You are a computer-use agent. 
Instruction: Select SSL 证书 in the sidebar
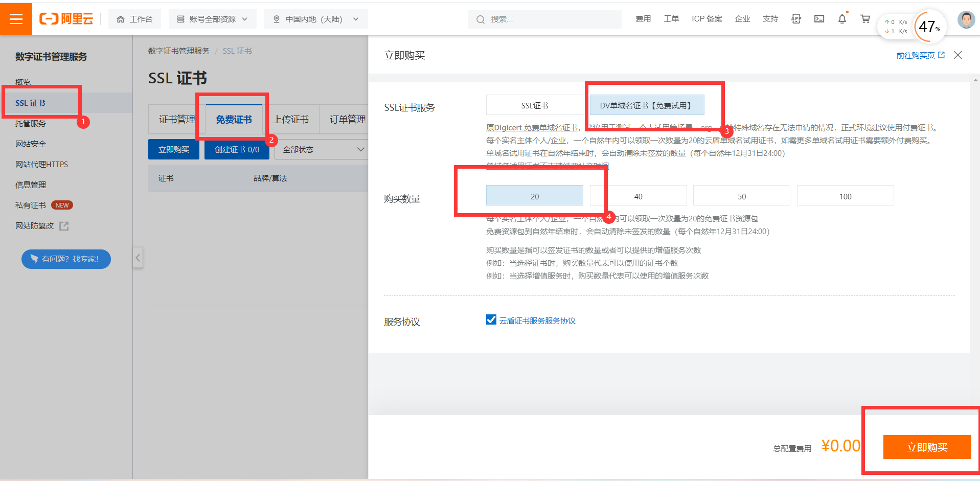coord(30,103)
